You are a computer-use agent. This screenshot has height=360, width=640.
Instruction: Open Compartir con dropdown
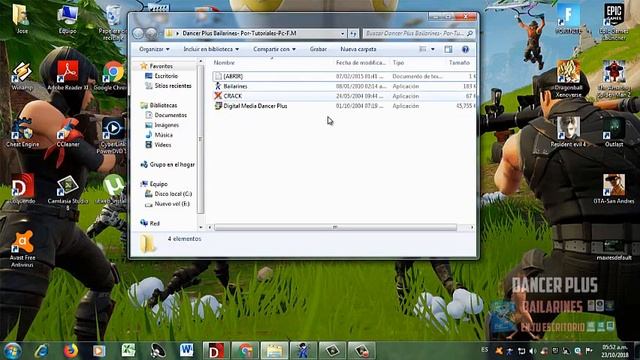[x=274, y=49]
